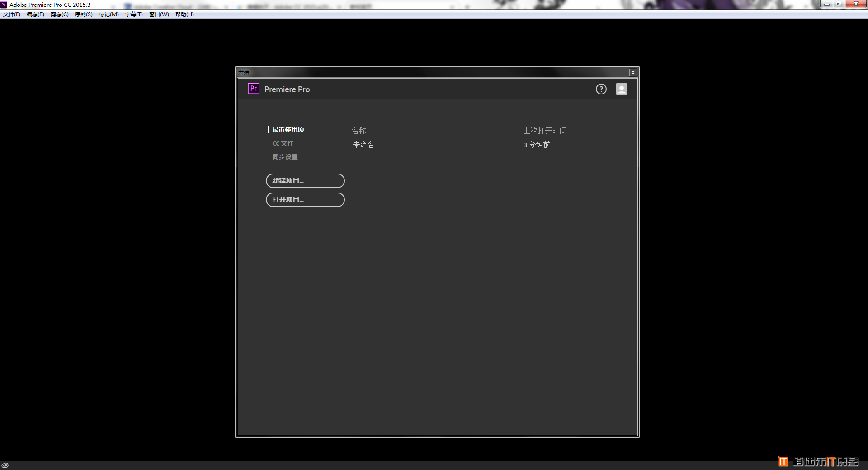Open the 剪辑(C) menu
The image size is (868, 470).
click(59, 14)
